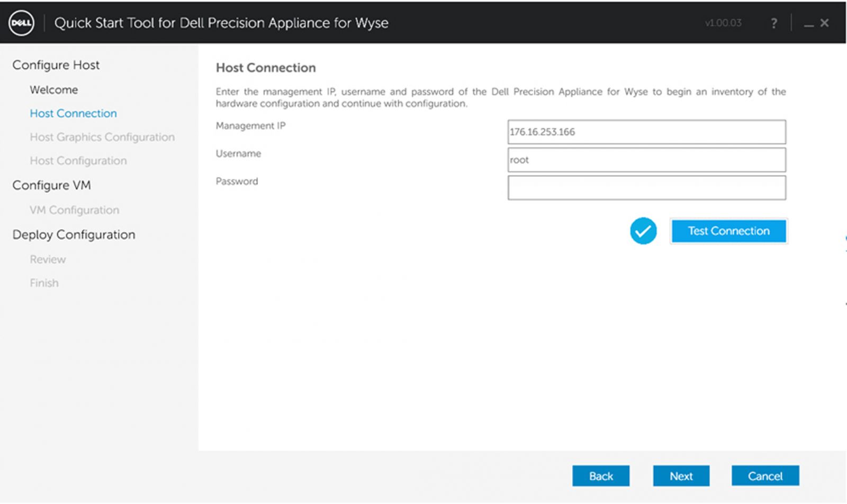Click the Configure VM section heading

pyautogui.click(x=51, y=185)
